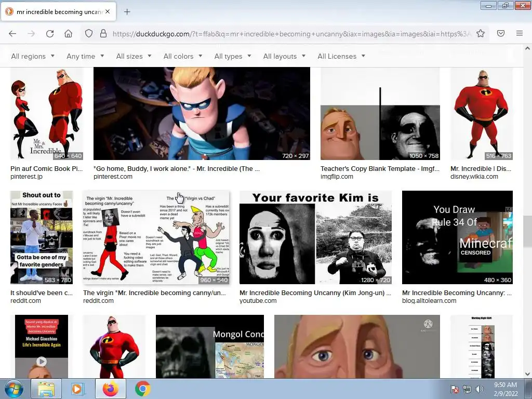
Task: Reload the current page
Action: click(50, 34)
